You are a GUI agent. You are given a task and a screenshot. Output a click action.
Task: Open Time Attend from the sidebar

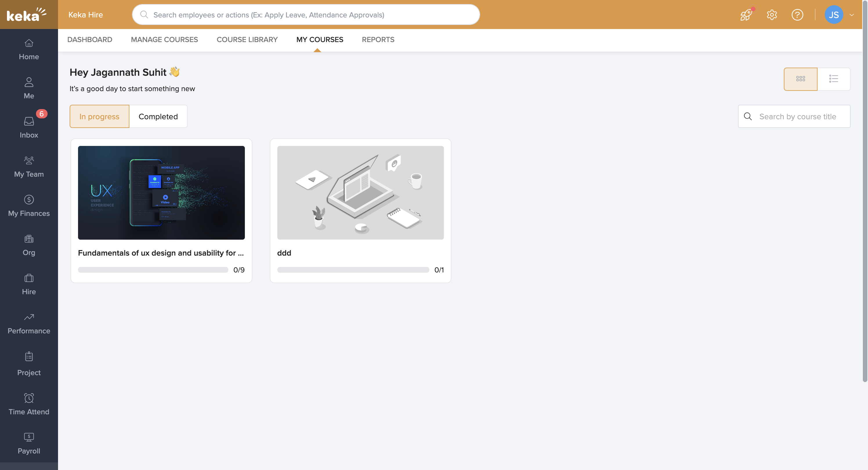pyautogui.click(x=29, y=403)
